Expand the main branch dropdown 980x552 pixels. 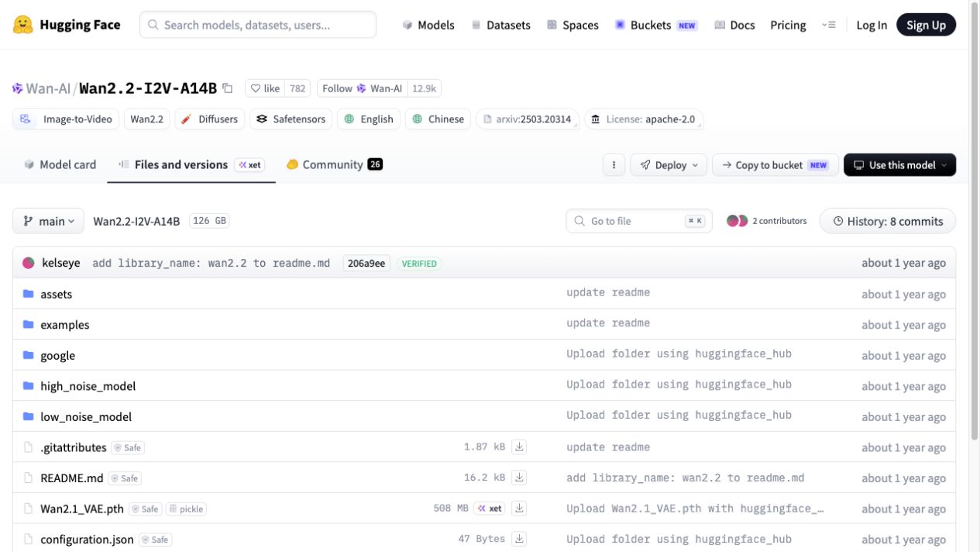click(48, 221)
